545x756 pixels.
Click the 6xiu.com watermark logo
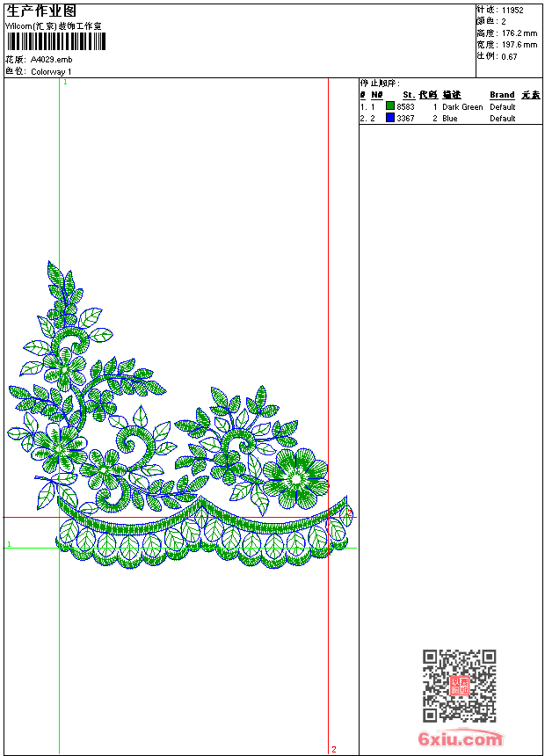click(x=460, y=739)
